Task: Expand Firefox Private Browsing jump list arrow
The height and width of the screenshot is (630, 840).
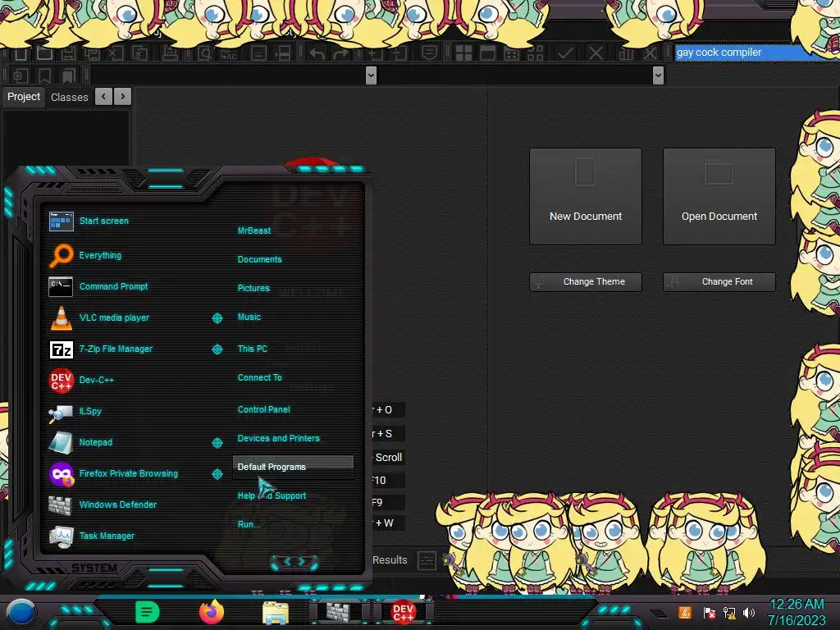Action: 217,473
